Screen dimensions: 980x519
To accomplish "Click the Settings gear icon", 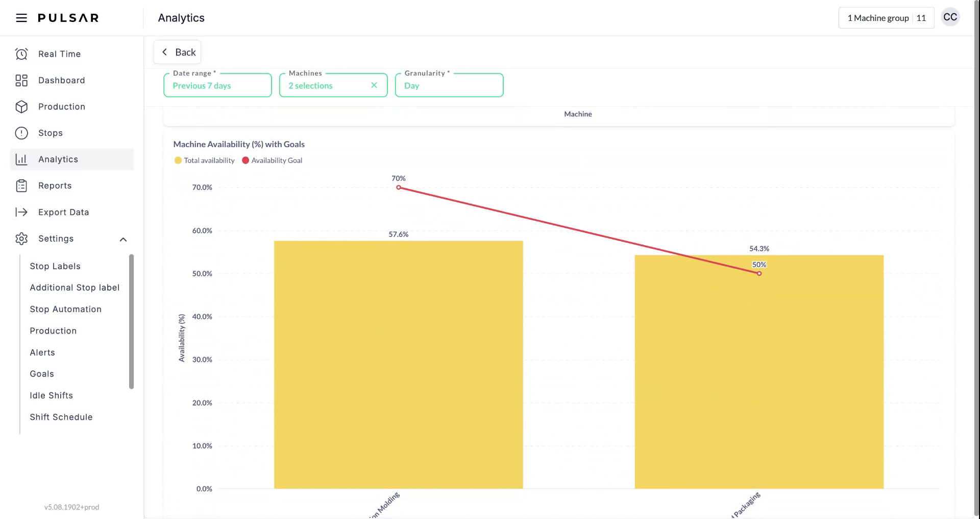I will point(21,239).
